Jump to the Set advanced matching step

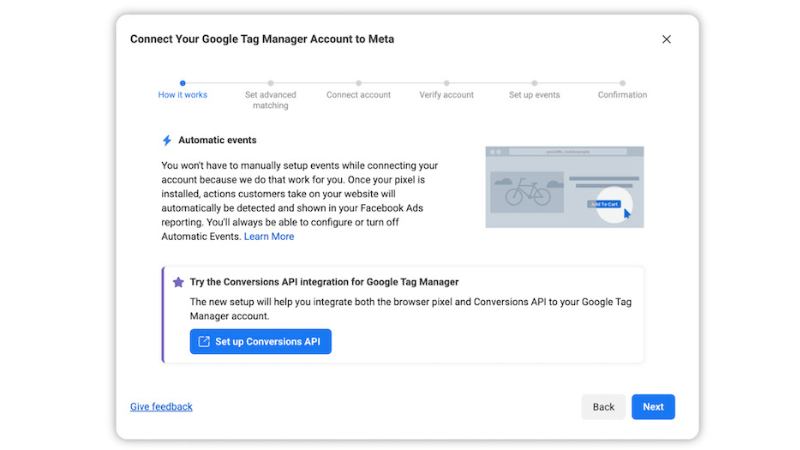(x=270, y=99)
